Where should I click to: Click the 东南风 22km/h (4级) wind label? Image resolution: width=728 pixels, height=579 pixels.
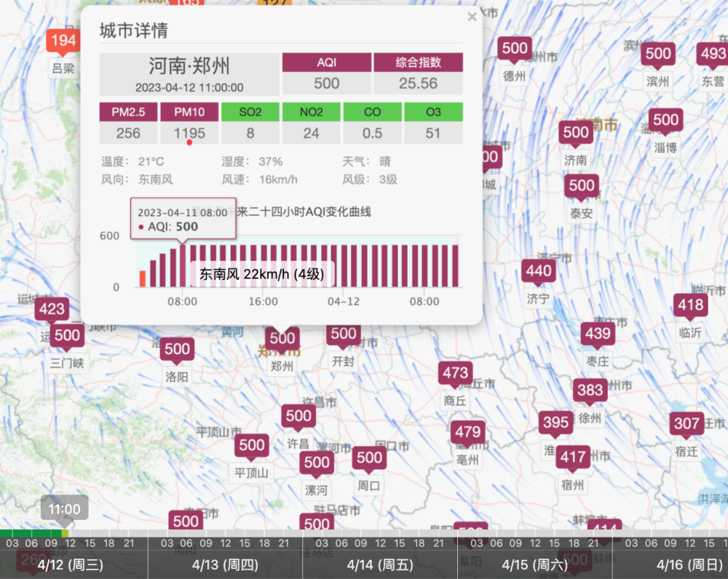click(262, 274)
